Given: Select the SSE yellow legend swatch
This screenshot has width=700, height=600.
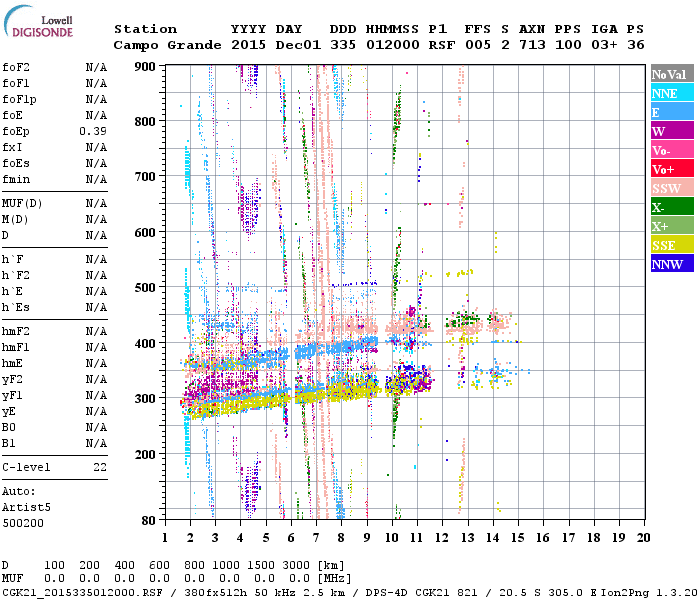Looking at the screenshot, I should [672, 245].
